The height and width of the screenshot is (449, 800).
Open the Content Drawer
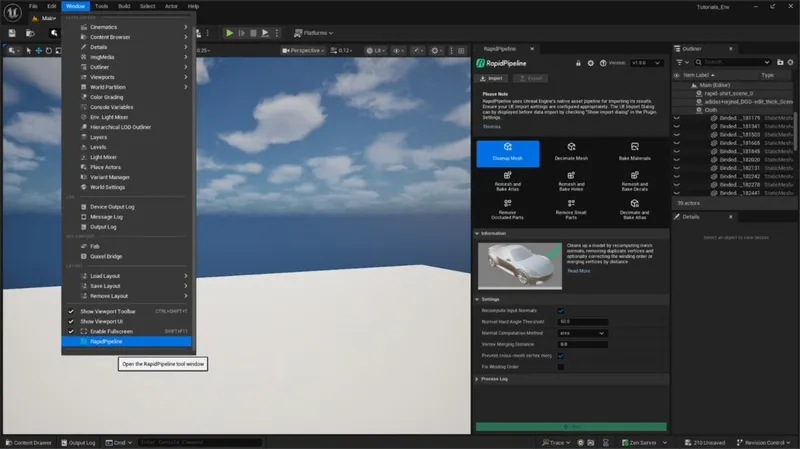click(x=28, y=442)
